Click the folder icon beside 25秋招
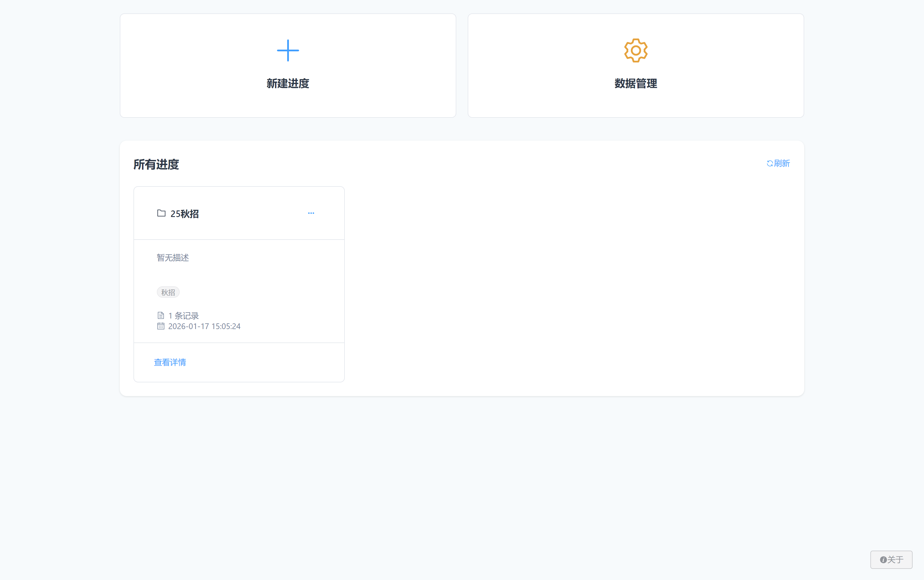 click(x=161, y=213)
